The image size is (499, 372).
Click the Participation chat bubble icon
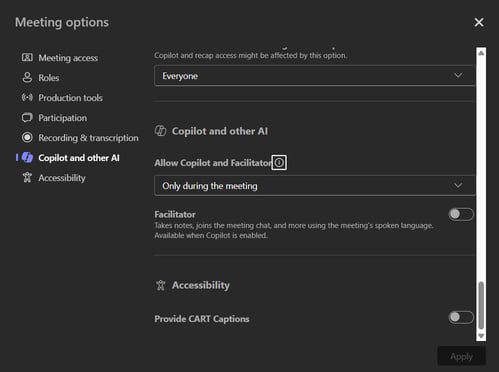27,118
